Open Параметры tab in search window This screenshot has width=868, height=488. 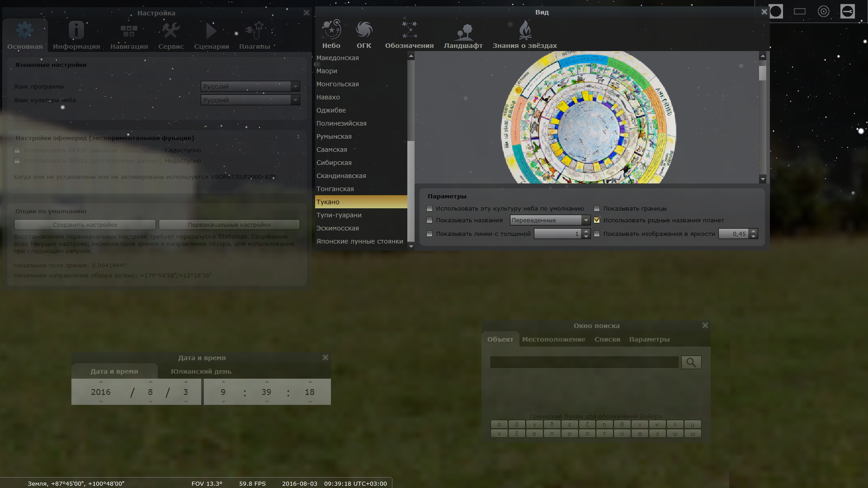click(649, 339)
